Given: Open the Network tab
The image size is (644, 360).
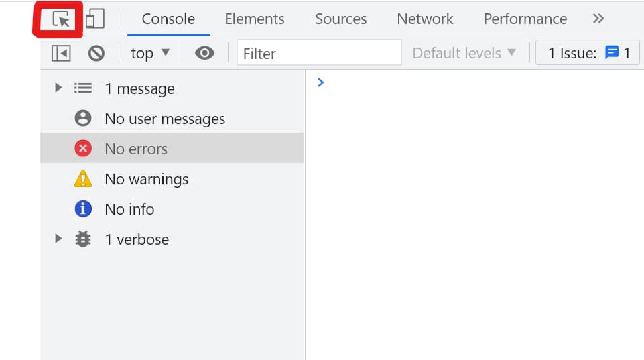Looking at the screenshot, I should pos(425,19).
